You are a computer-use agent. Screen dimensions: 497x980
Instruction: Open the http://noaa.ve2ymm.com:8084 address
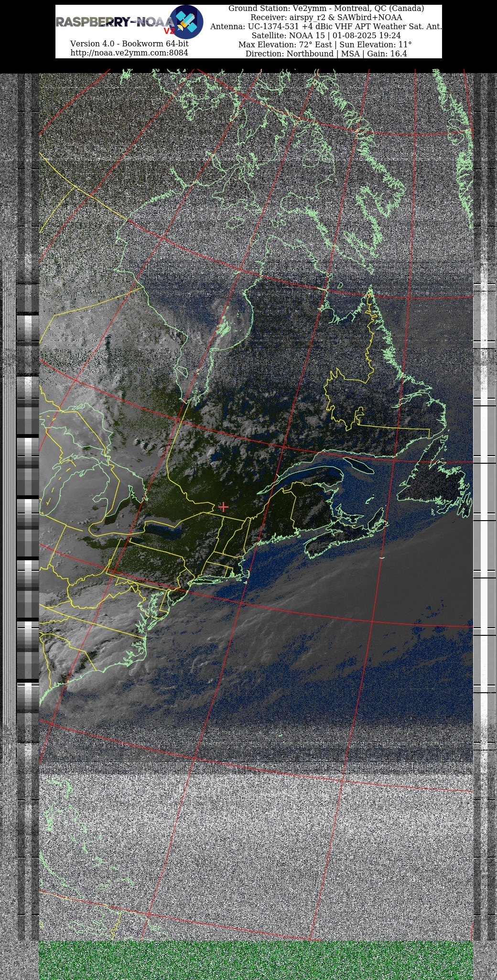coord(129,53)
